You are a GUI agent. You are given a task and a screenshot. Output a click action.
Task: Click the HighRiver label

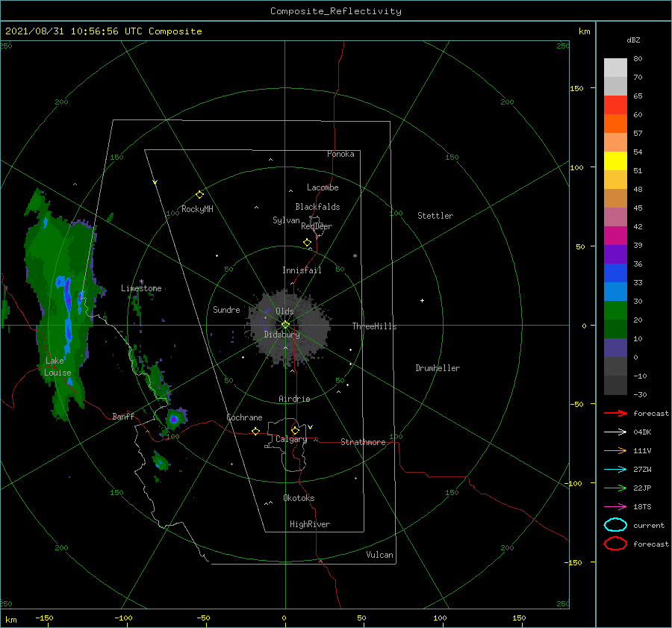[310, 524]
